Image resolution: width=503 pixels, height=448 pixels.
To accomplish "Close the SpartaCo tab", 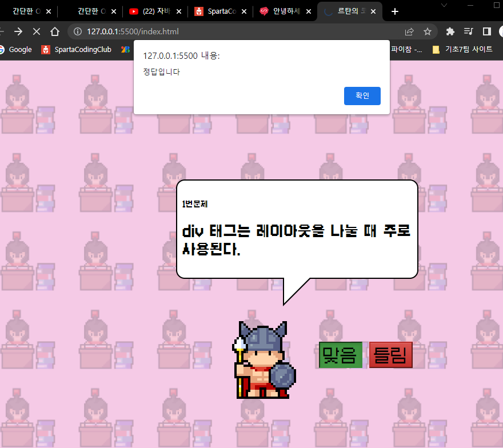I will pyautogui.click(x=244, y=11).
